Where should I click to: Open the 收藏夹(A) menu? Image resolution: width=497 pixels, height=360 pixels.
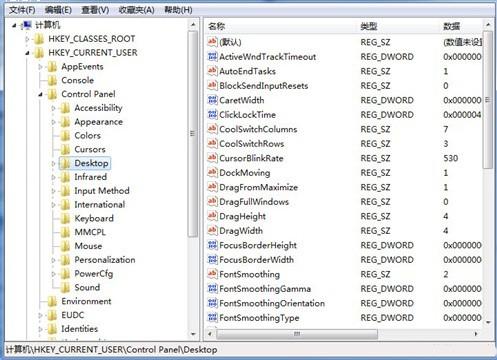click(x=137, y=10)
